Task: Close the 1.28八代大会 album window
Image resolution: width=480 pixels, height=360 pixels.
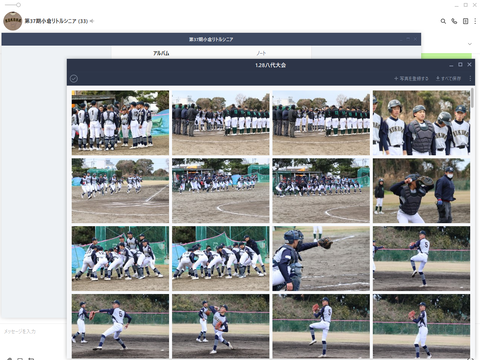Action: (x=469, y=65)
